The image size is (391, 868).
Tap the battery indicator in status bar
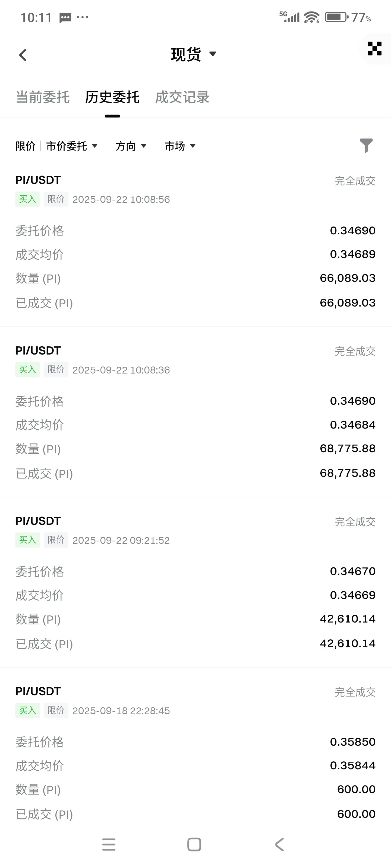tap(336, 17)
